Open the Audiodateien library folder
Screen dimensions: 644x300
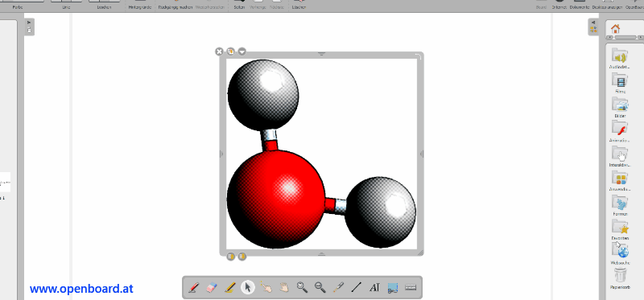(x=620, y=58)
